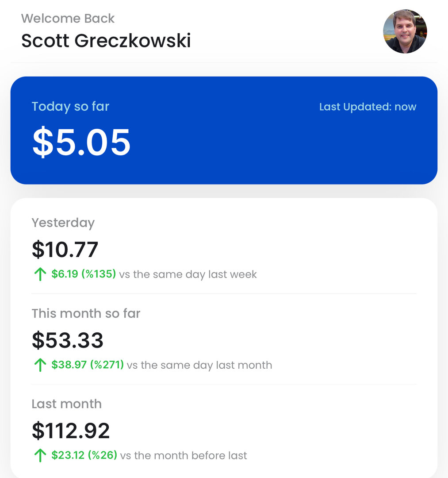The image size is (448, 478).
Task: Click 'vs the same day last week' text
Action: pos(188,274)
